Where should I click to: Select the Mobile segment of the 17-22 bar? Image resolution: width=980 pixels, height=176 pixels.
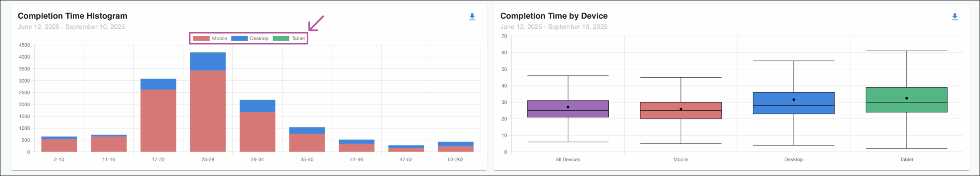[x=158, y=121]
